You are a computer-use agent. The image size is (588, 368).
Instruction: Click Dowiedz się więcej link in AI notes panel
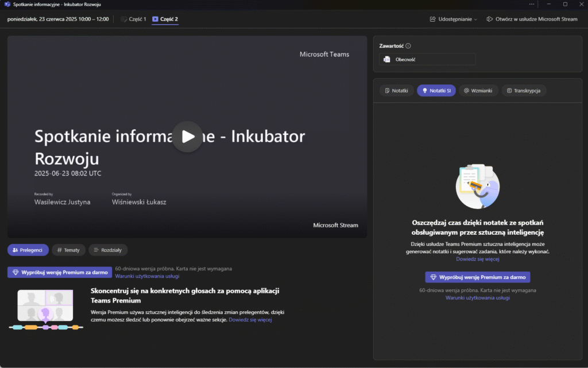(x=477, y=259)
